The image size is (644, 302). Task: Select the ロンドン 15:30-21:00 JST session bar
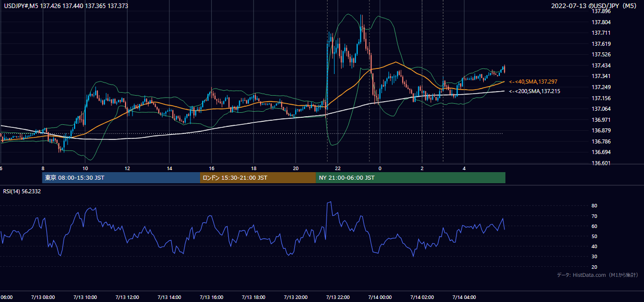tap(258, 178)
